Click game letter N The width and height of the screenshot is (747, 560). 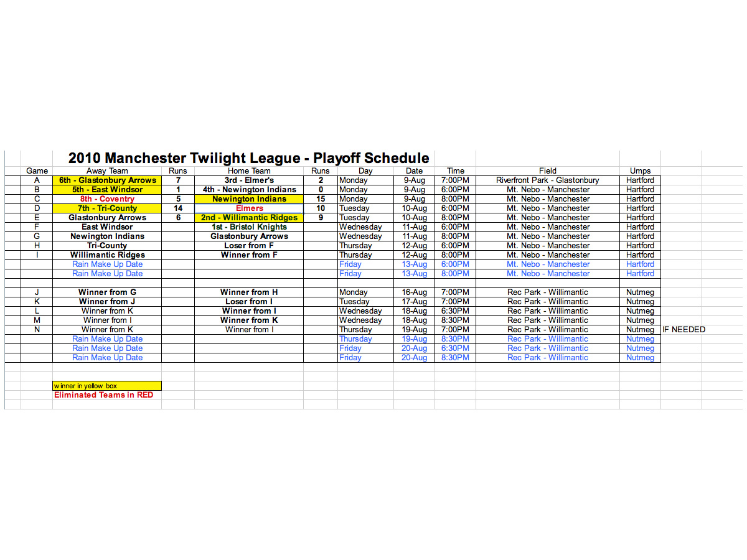37,329
